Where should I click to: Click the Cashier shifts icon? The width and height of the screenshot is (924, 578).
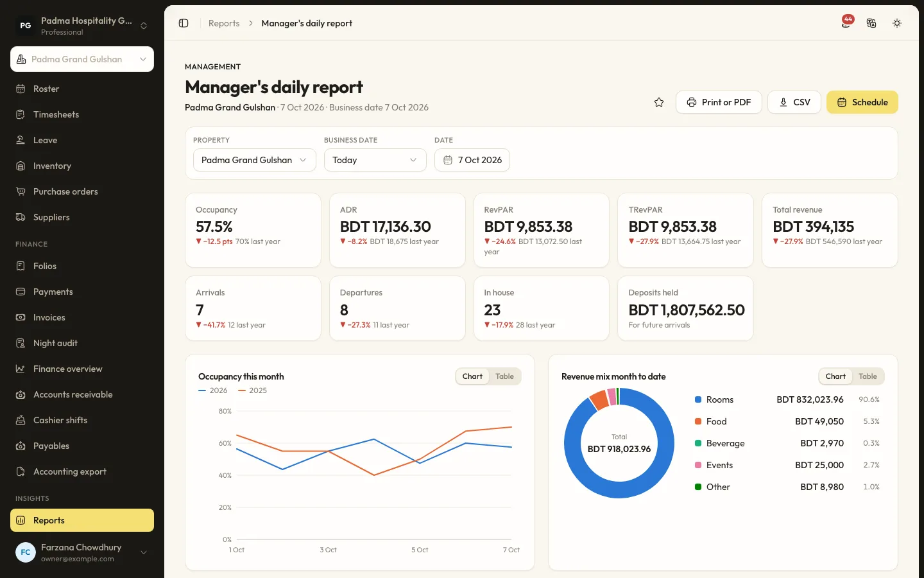pos(21,420)
